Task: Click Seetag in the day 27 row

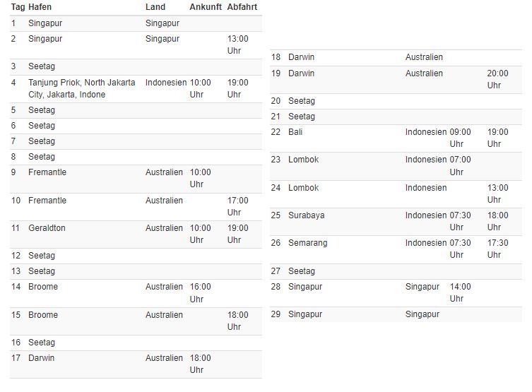Action: click(302, 271)
